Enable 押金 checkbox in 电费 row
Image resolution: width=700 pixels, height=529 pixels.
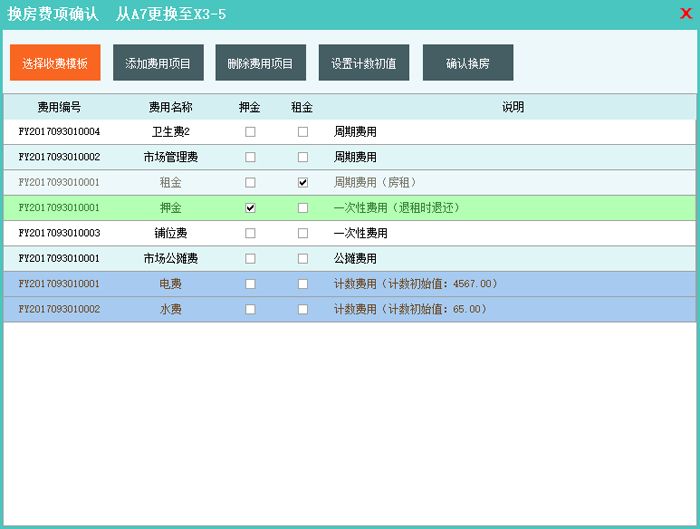[x=250, y=284]
